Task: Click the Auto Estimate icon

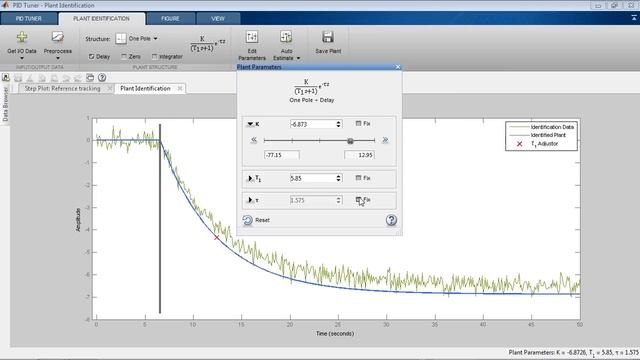Action: click(286, 37)
